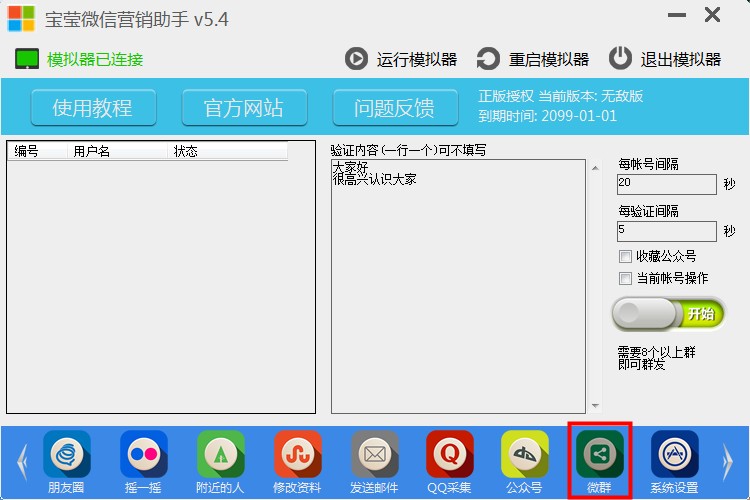Click the 每验证间隔 seconds input field
Image resolution: width=750 pixels, height=500 pixels.
point(667,231)
